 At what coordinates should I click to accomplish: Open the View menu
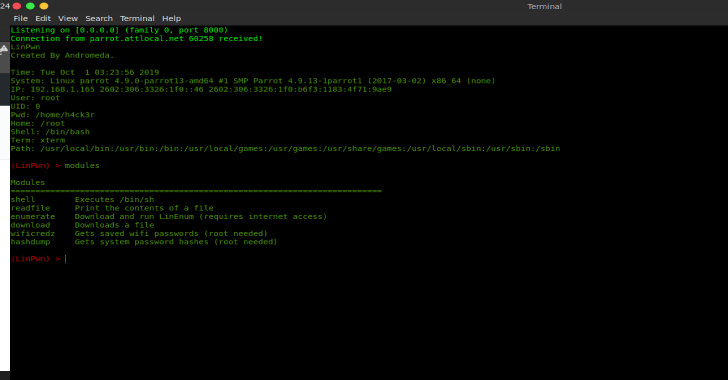[68, 19]
